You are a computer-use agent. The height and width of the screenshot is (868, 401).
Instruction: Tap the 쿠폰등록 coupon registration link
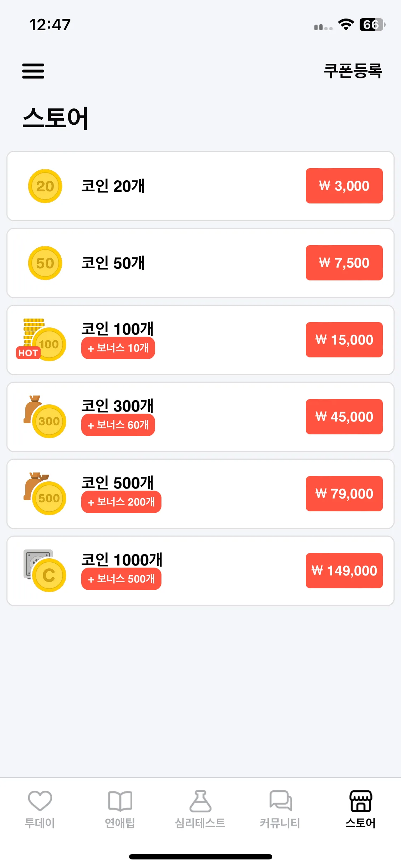tap(353, 71)
